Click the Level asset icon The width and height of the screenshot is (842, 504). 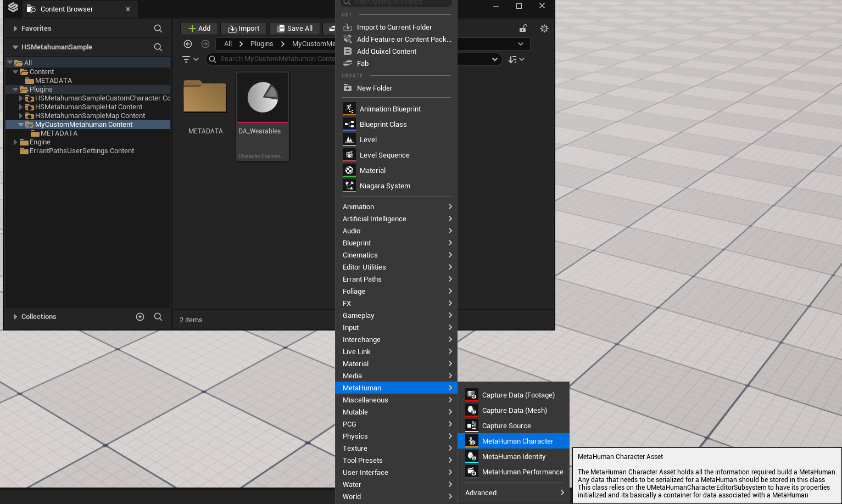point(349,139)
